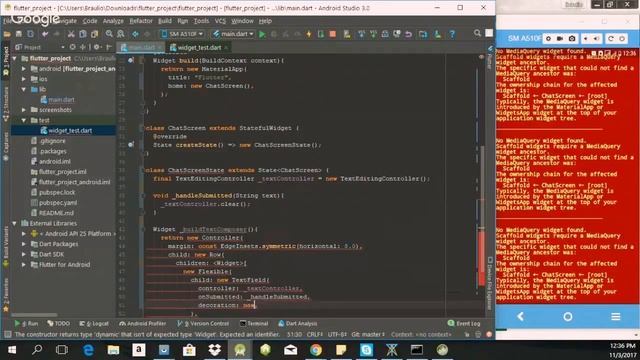The image size is (640, 360).
Task: Switch to the widget_test.dart editor tab
Action: tap(199, 48)
